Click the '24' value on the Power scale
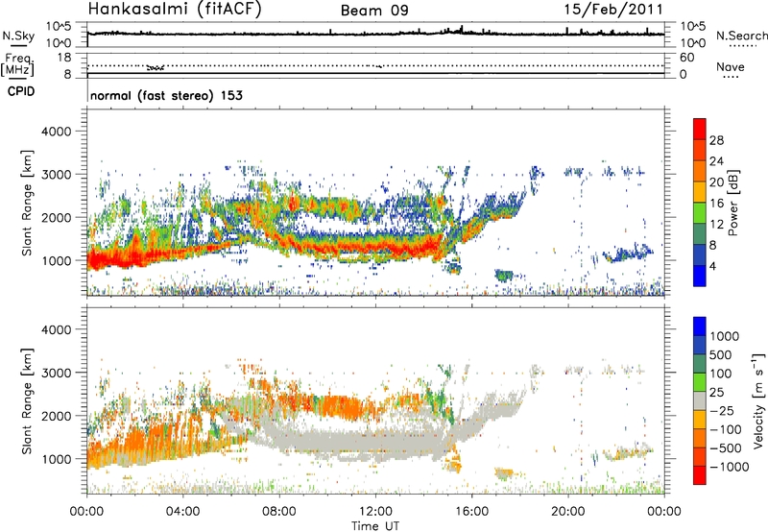The width and height of the screenshot is (768, 532). [716, 161]
